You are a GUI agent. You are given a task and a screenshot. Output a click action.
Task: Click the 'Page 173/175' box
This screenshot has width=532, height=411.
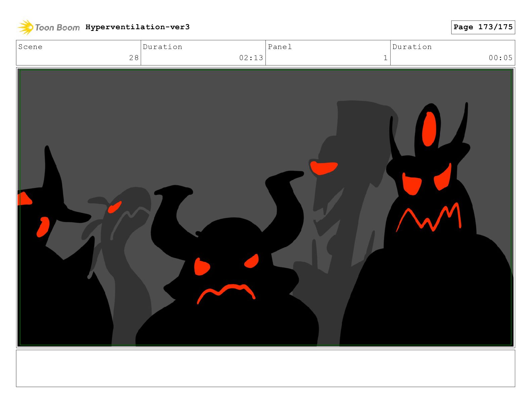click(x=483, y=27)
